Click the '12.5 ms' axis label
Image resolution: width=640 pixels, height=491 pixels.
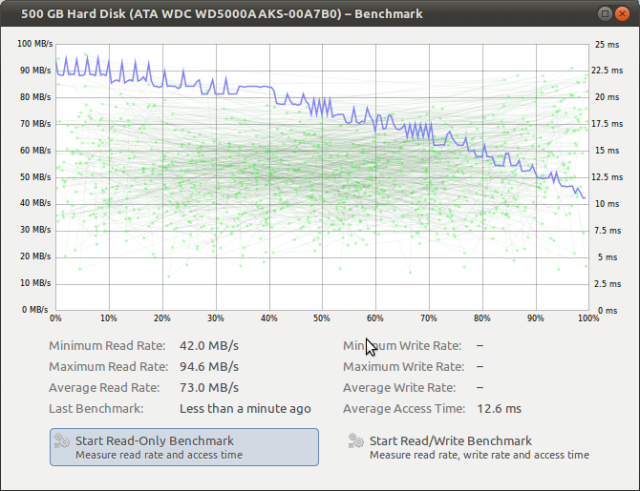point(607,177)
